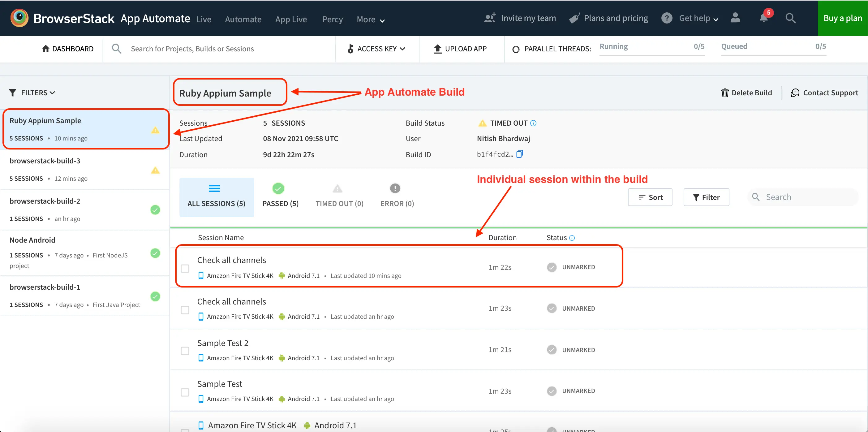
Task: Tick the Sample Test 2 session checkbox
Action: (185, 351)
